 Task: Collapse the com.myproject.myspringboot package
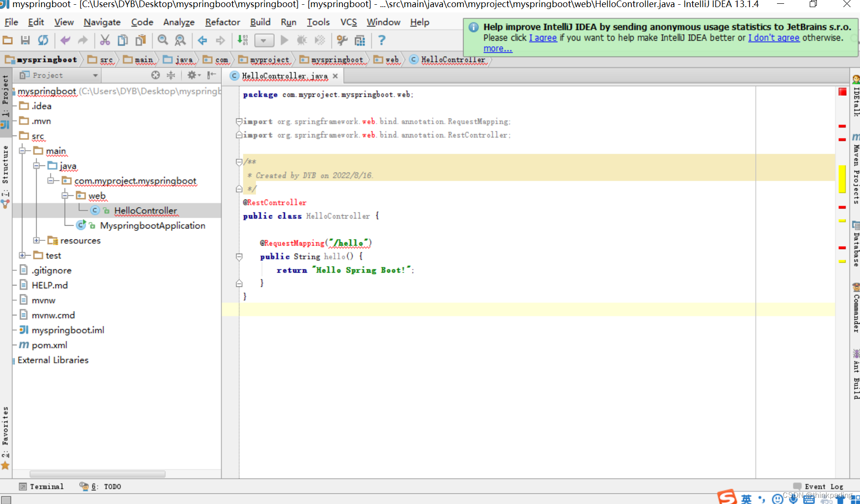click(51, 181)
